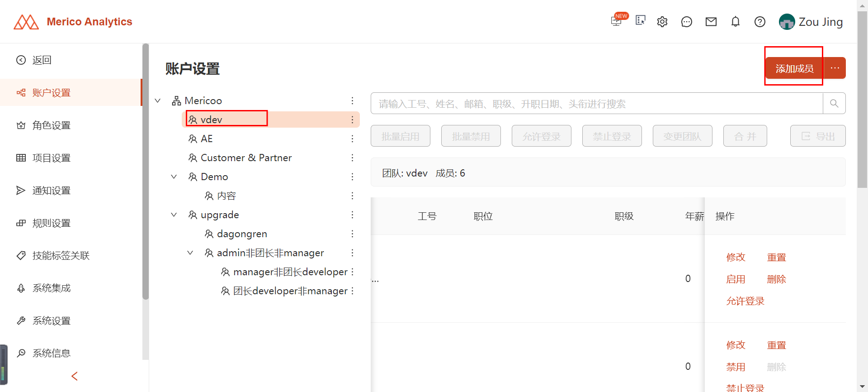Open three-dot menu for 团长developer非manager
This screenshot has height=392, width=868.
coord(352,291)
